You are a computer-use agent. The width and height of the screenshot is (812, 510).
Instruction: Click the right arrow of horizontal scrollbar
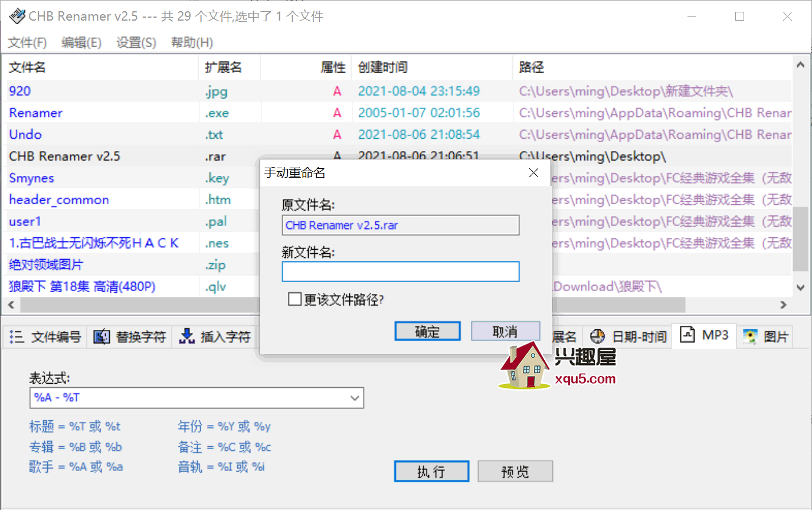pos(784,305)
